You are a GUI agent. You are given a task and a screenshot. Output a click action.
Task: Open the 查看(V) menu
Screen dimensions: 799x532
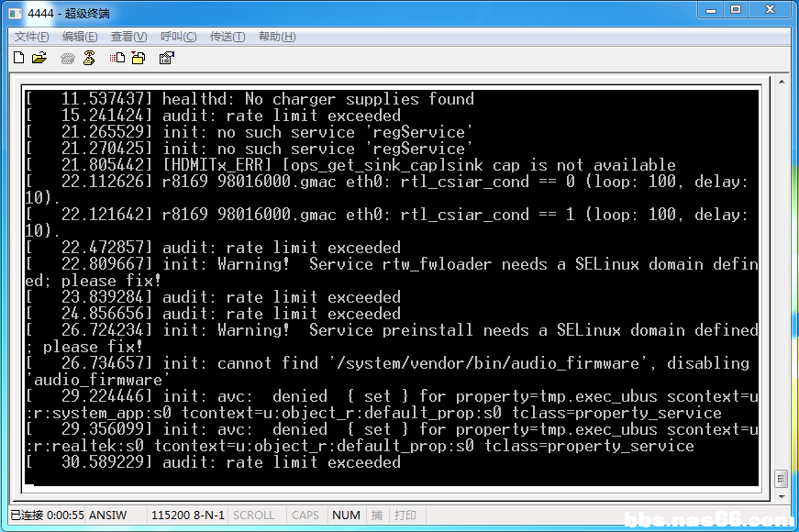pos(129,37)
